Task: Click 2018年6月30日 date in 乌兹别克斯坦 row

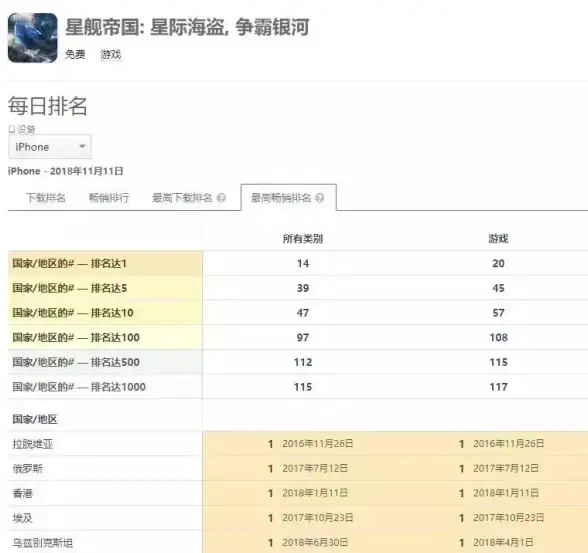Action: click(315, 543)
